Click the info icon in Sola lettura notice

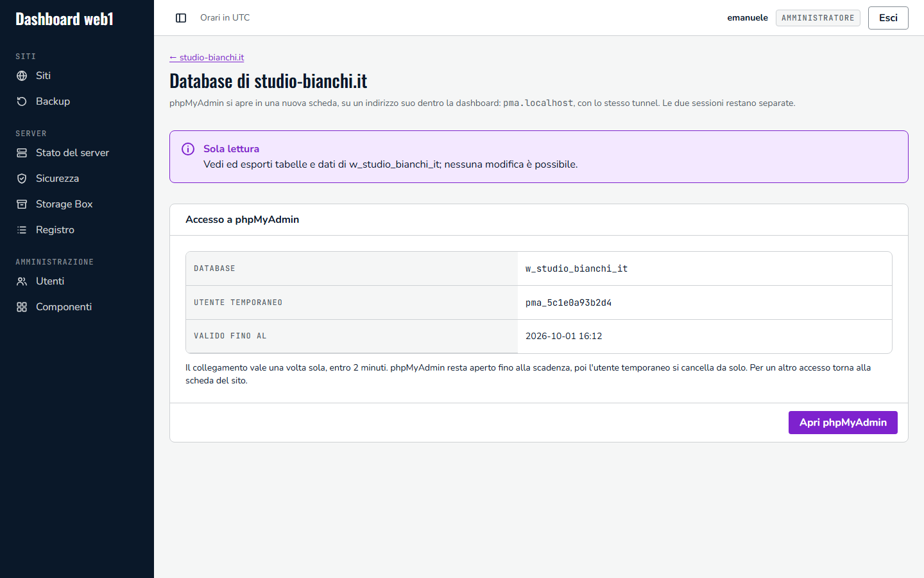[x=188, y=149]
